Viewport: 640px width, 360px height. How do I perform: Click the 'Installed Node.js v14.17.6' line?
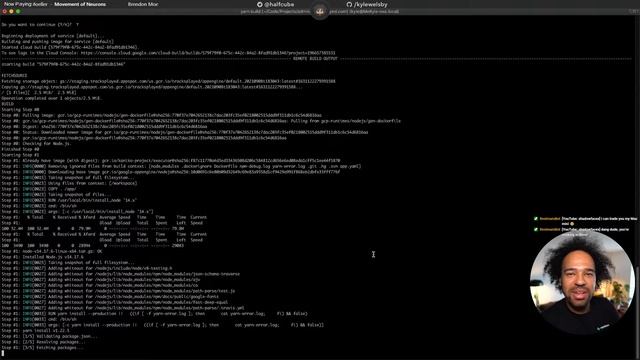42,257
